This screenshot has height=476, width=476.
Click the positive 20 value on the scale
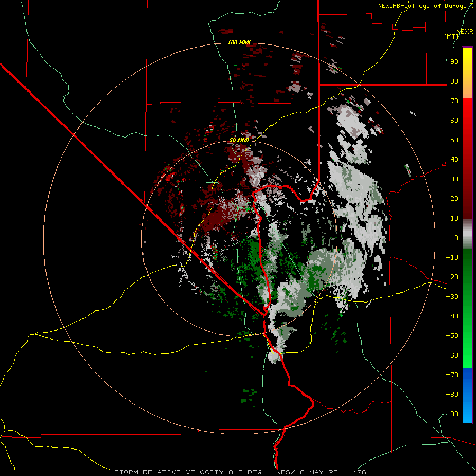[x=454, y=198]
